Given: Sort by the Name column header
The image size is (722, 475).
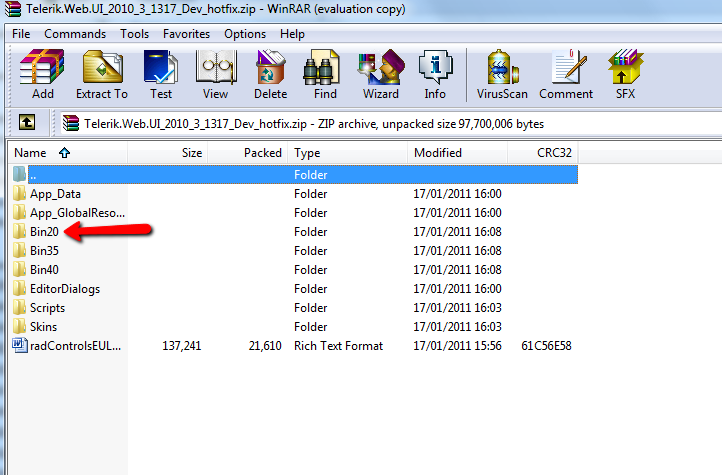Looking at the screenshot, I should (x=68, y=153).
